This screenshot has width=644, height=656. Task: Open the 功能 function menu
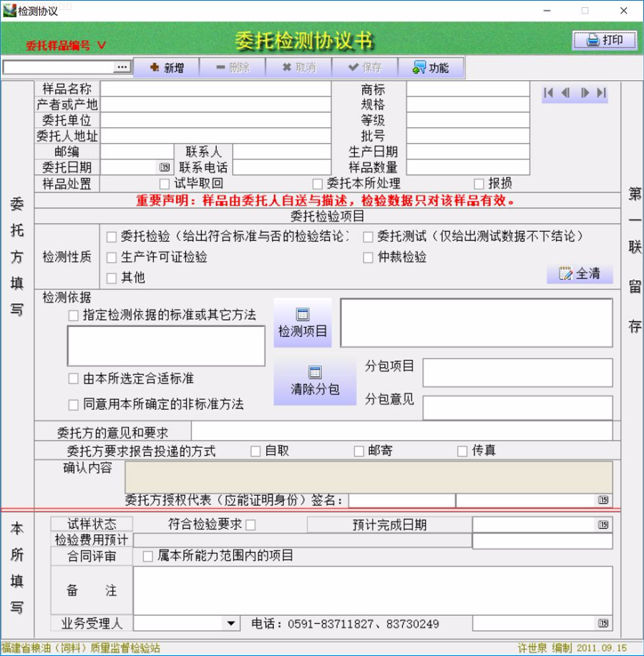tap(431, 67)
